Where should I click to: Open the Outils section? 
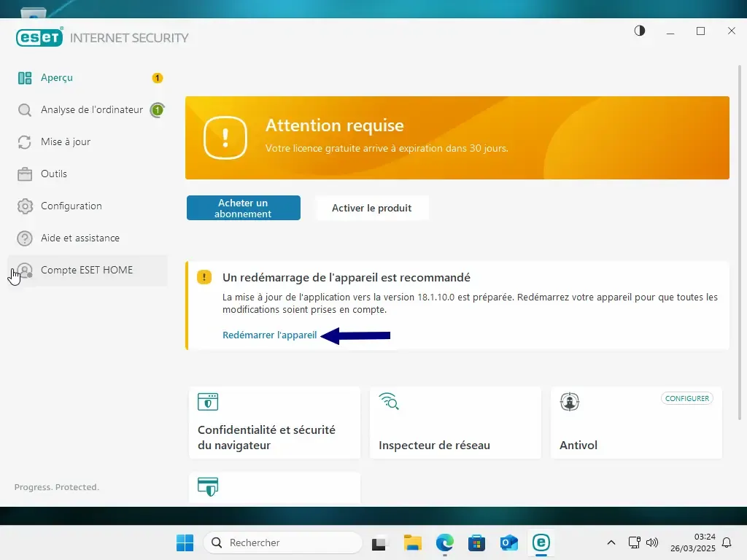click(x=88, y=174)
